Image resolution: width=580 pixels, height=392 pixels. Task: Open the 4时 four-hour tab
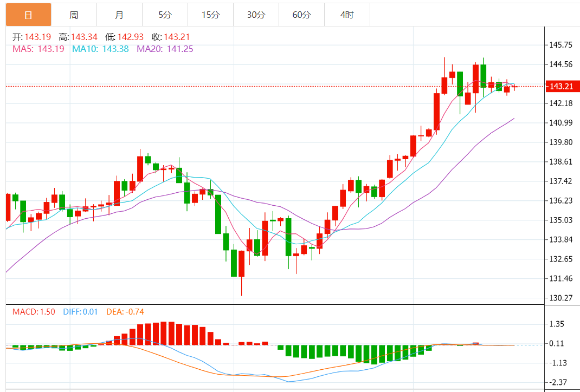[x=347, y=15]
